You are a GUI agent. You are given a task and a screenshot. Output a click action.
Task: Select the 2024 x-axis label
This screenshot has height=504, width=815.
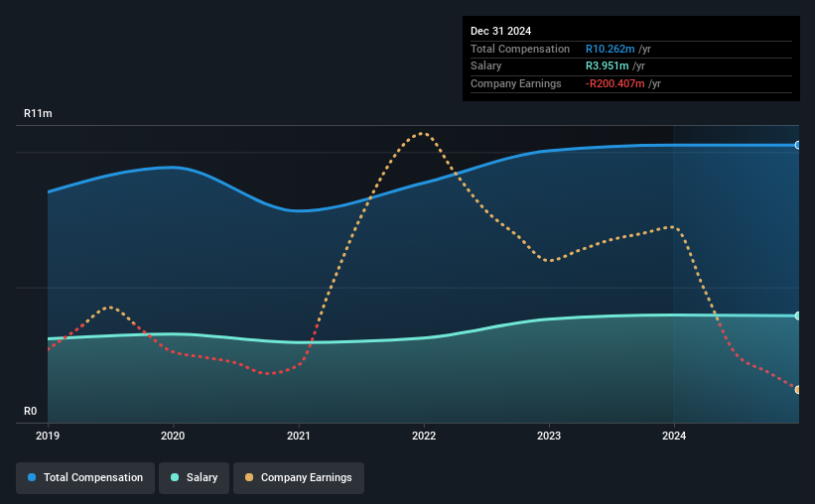click(674, 436)
